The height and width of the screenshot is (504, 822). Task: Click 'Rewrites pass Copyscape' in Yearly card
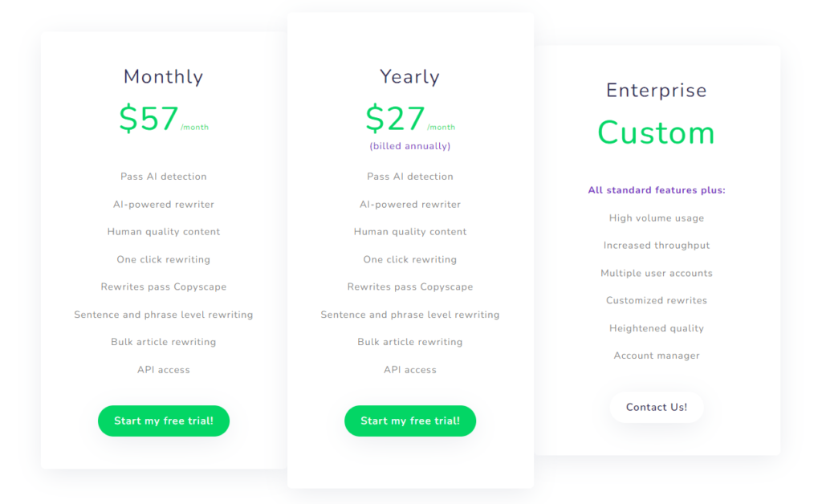(410, 287)
